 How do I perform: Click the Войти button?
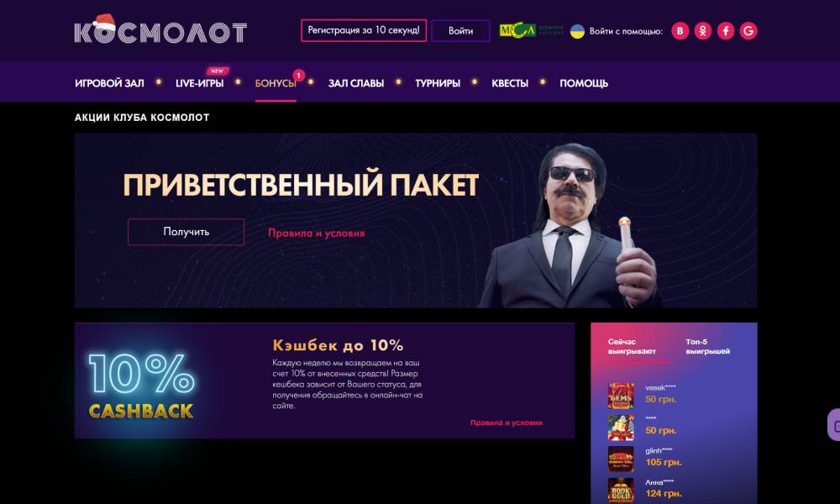(x=460, y=30)
